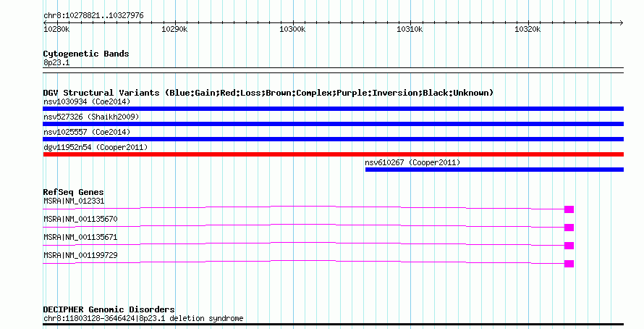This screenshot has width=644, height=329.
Task: Click the magenta exon box of NM_001135670
Action: [569, 228]
